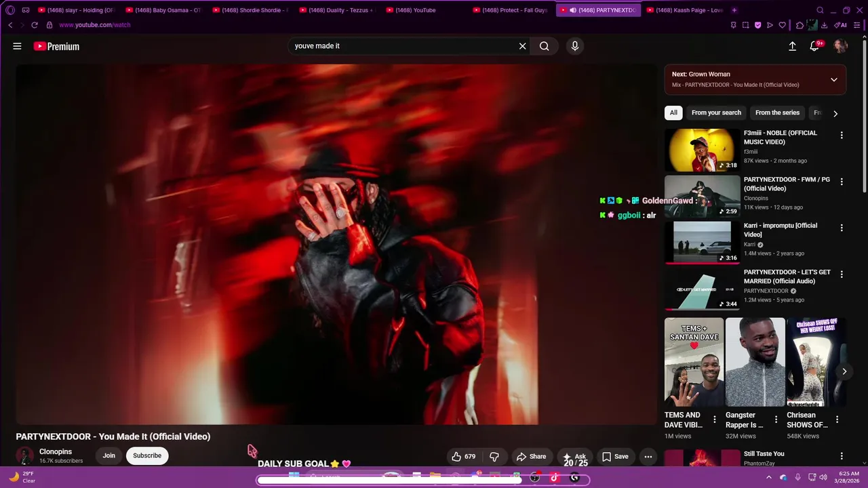Open options for the Gangster Rapper short

coord(776,420)
